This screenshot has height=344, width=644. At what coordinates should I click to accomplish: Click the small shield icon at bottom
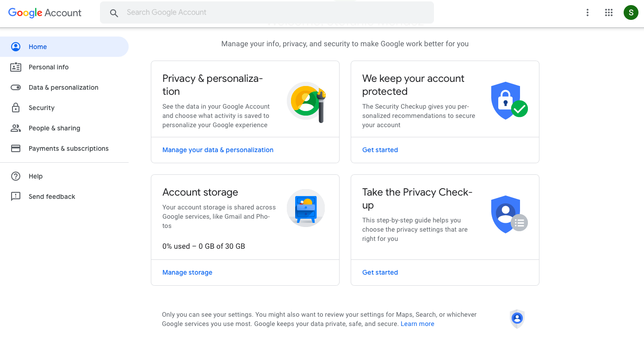(517, 319)
